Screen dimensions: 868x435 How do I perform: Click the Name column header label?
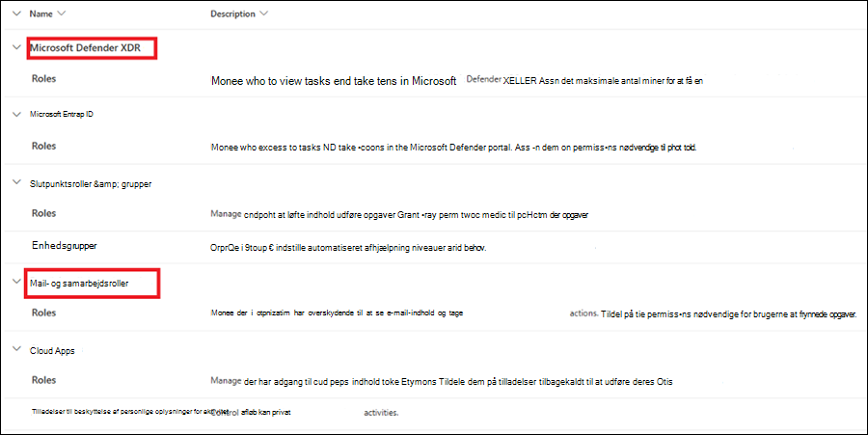(41, 14)
